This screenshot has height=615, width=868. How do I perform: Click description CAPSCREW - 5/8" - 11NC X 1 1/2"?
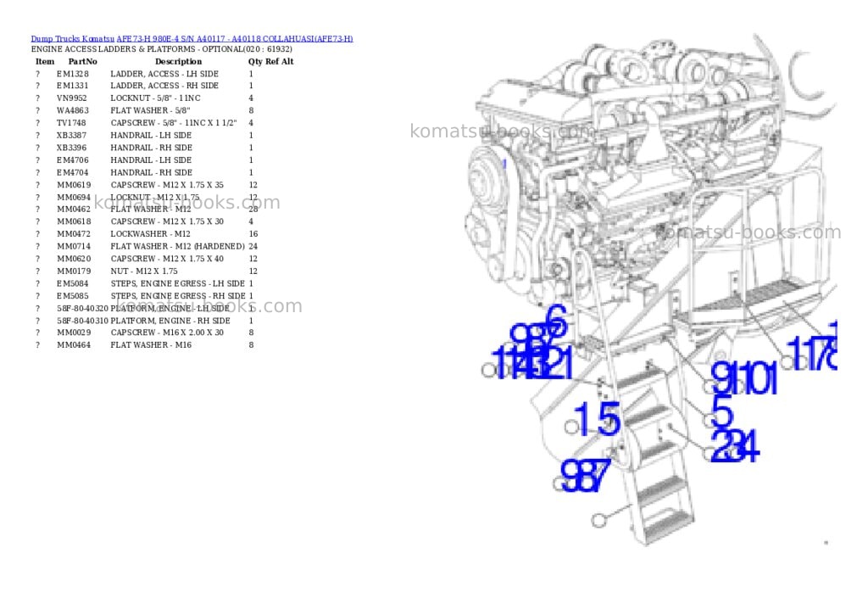[174, 123]
